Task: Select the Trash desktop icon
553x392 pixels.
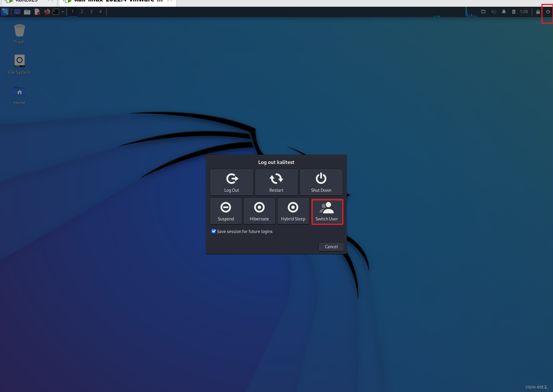Action: coord(19,34)
